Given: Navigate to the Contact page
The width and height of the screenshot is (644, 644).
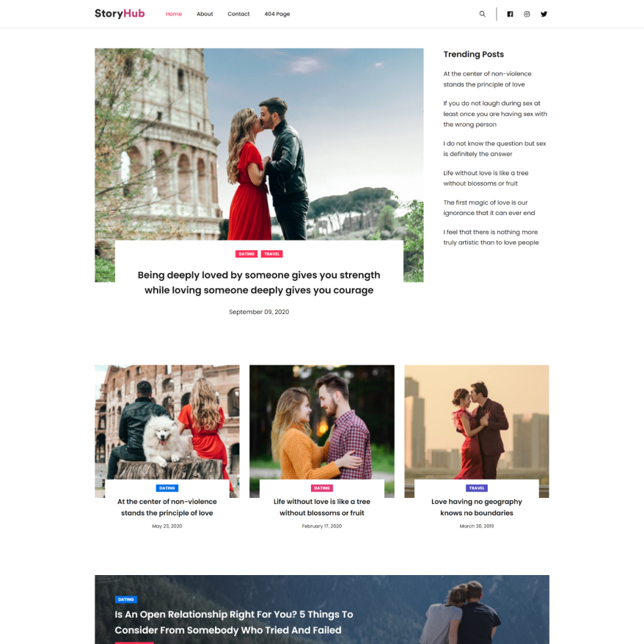Looking at the screenshot, I should [238, 13].
